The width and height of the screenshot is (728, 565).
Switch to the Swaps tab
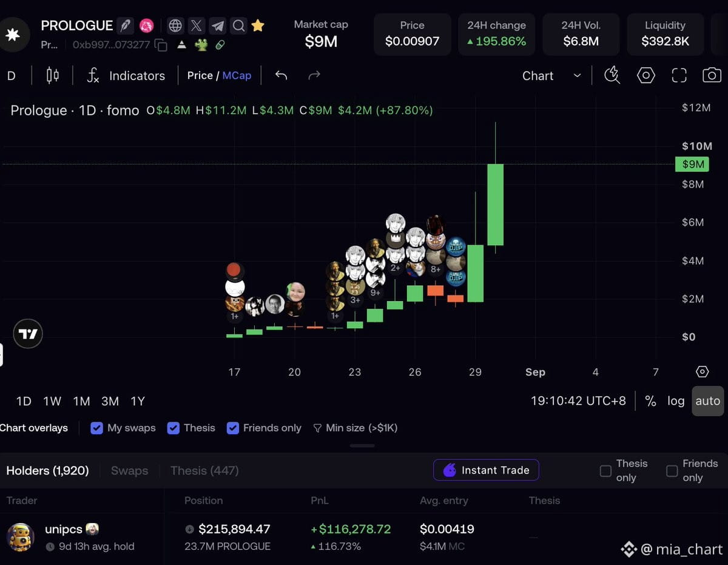(129, 470)
